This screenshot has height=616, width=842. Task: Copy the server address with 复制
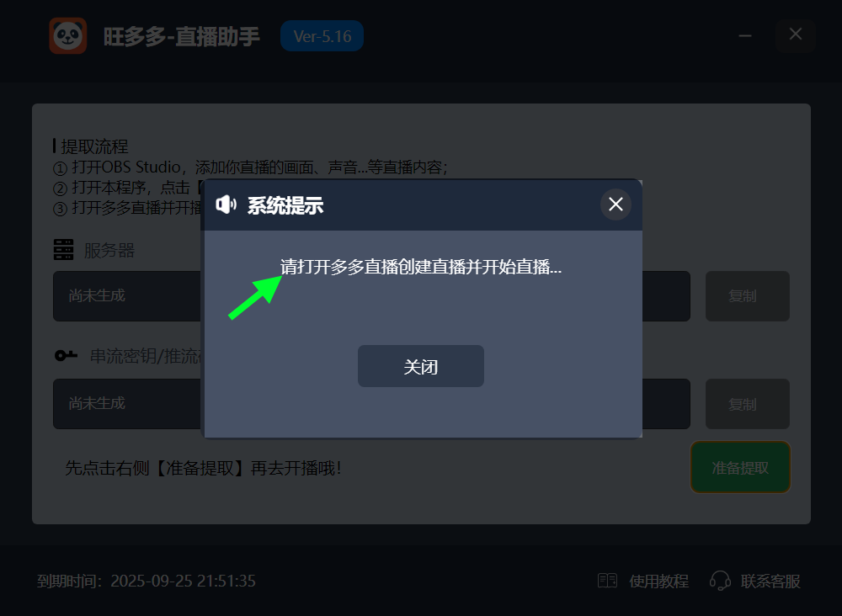[747, 296]
